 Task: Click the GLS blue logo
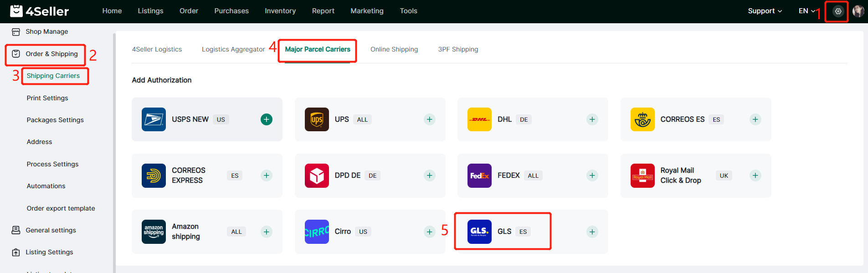479,232
